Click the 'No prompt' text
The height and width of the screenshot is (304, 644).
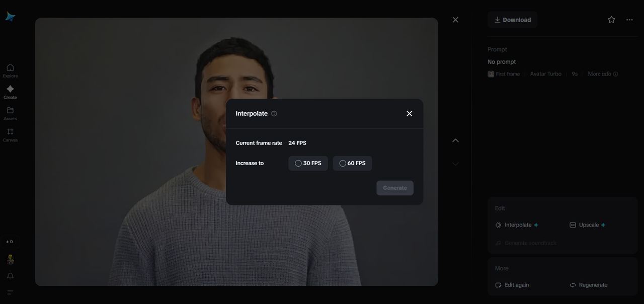[x=502, y=62]
